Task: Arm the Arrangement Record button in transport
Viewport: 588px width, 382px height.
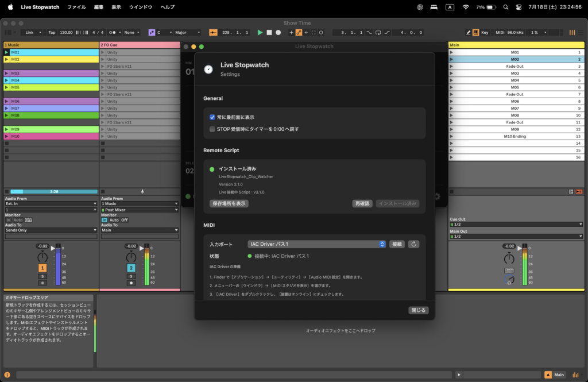Action: point(278,33)
